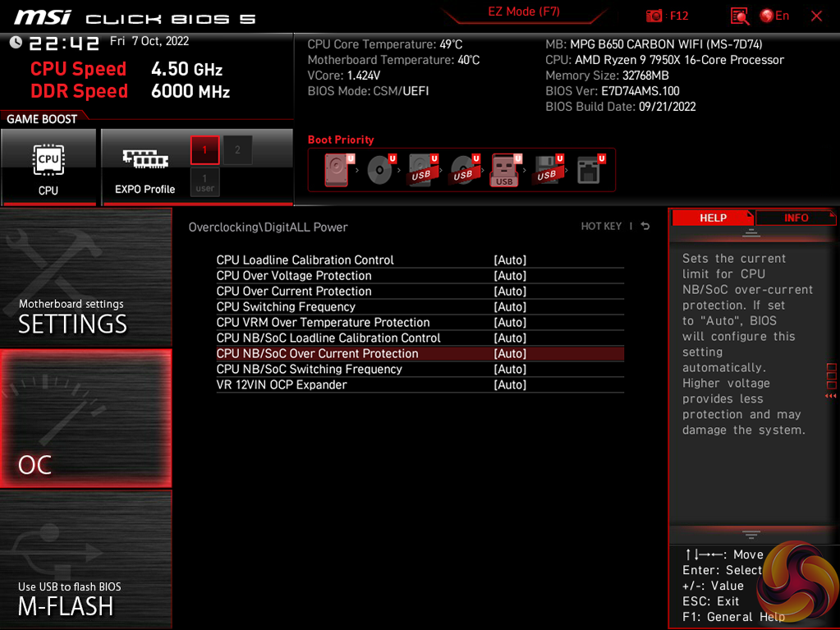Open the BIOS search magnifier icon

739,16
